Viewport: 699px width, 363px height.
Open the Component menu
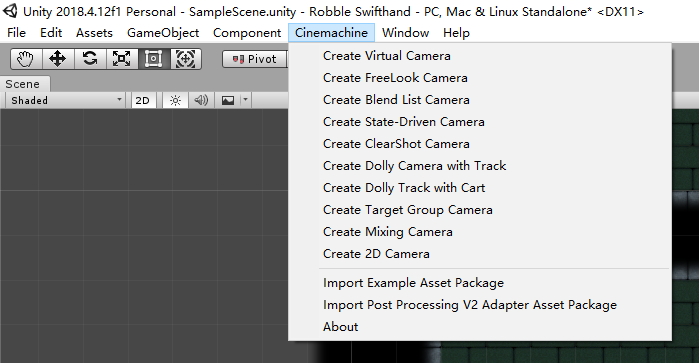[x=247, y=33]
